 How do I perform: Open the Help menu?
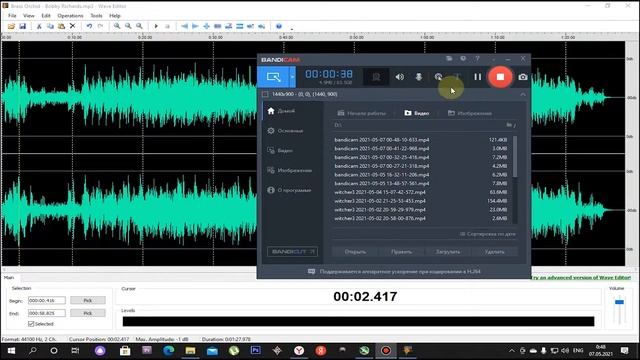[x=115, y=16]
